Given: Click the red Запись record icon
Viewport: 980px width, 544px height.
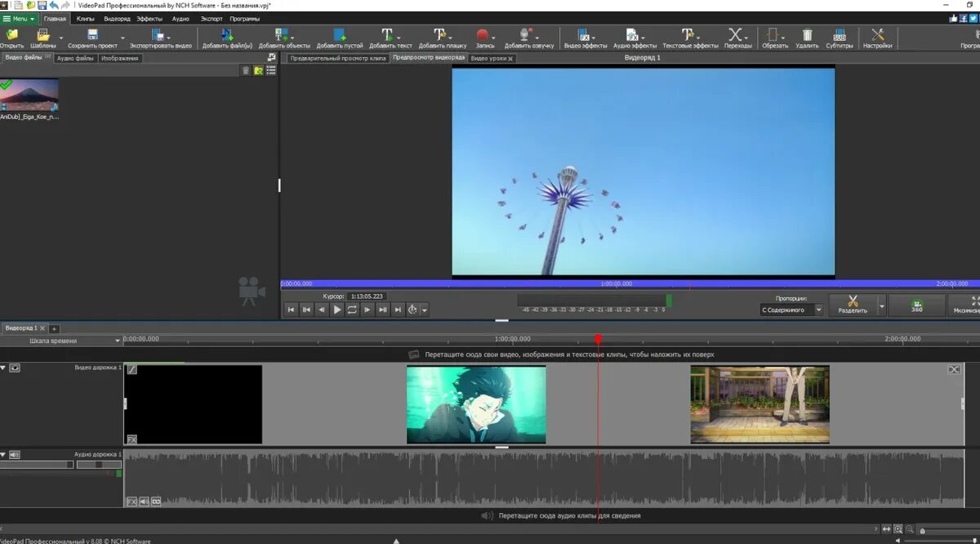Looking at the screenshot, I should (x=483, y=35).
